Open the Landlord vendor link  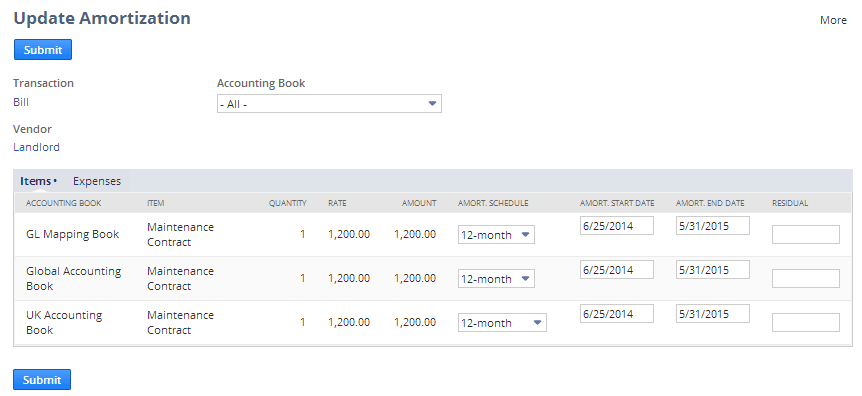(x=36, y=147)
